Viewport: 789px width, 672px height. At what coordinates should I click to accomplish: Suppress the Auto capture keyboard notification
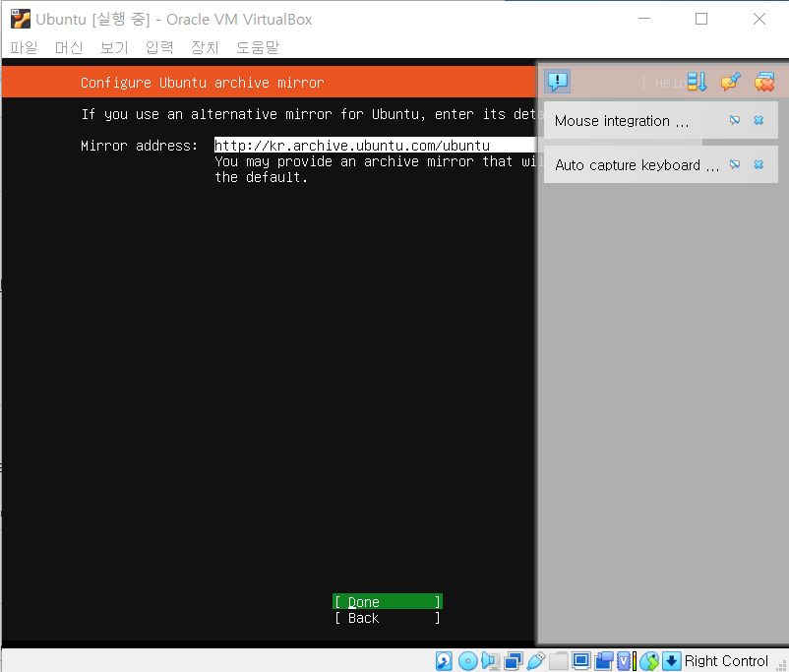point(735,164)
